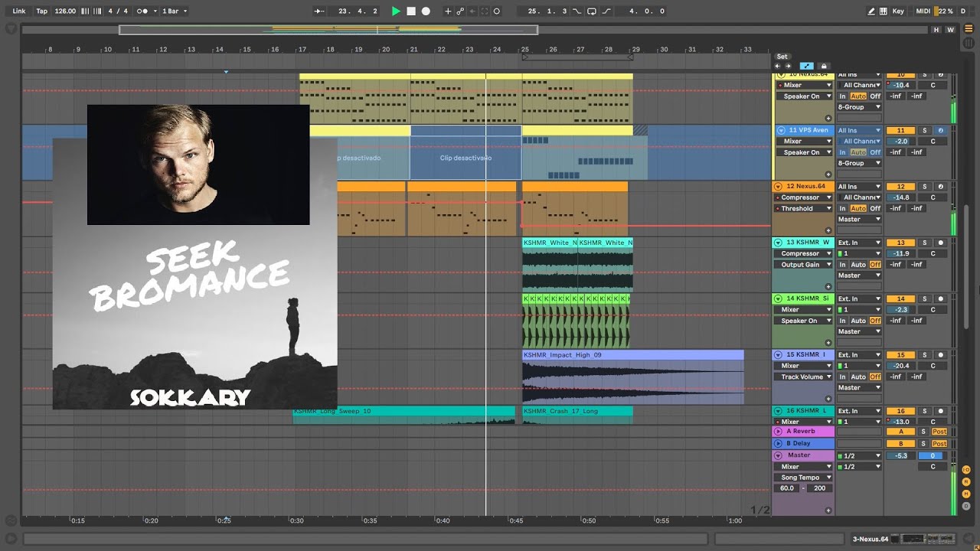Open Key Map Mode

[898, 11]
